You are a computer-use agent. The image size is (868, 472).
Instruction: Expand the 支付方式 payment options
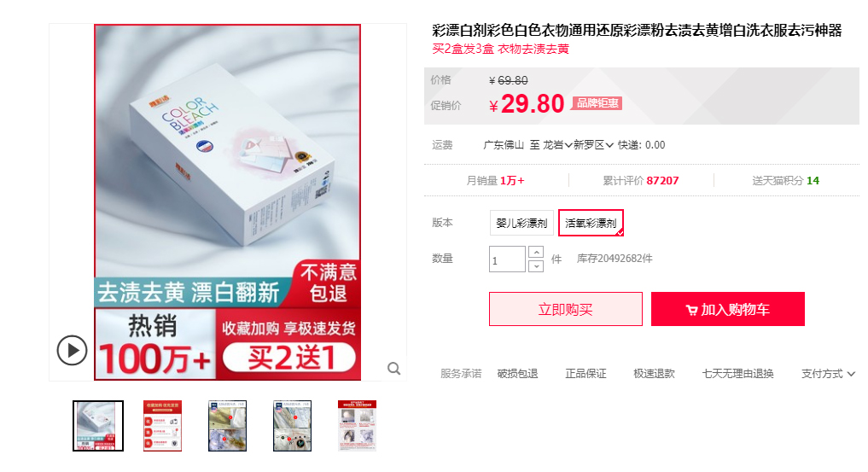[x=828, y=374]
